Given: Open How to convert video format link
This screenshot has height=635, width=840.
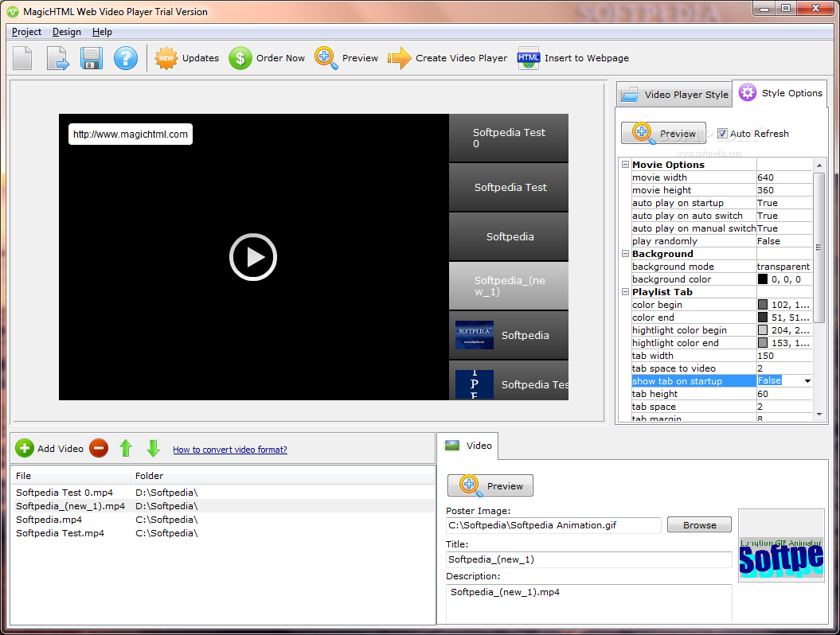Looking at the screenshot, I should [230, 450].
